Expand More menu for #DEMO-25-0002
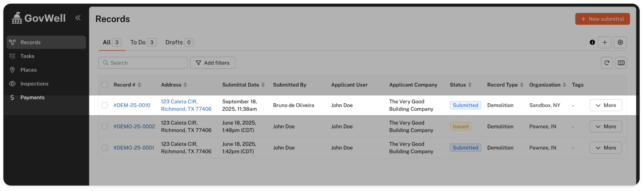This screenshot has width=644, height=191. [606, 126]
